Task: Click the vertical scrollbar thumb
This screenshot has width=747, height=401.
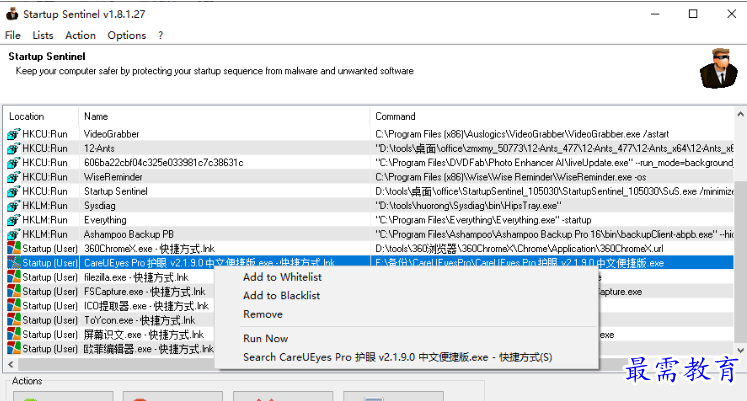Action: click(740, 261)
